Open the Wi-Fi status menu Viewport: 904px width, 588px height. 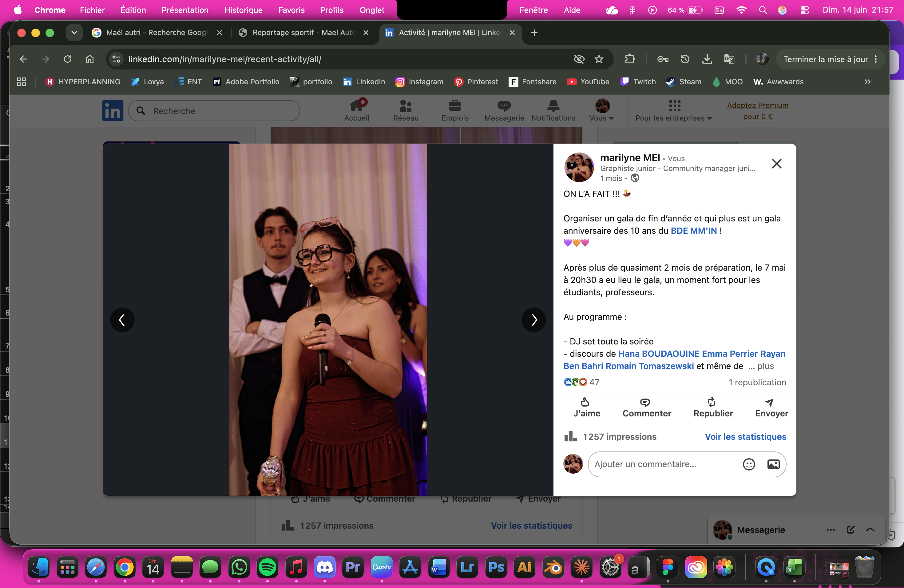coord(741,10)
